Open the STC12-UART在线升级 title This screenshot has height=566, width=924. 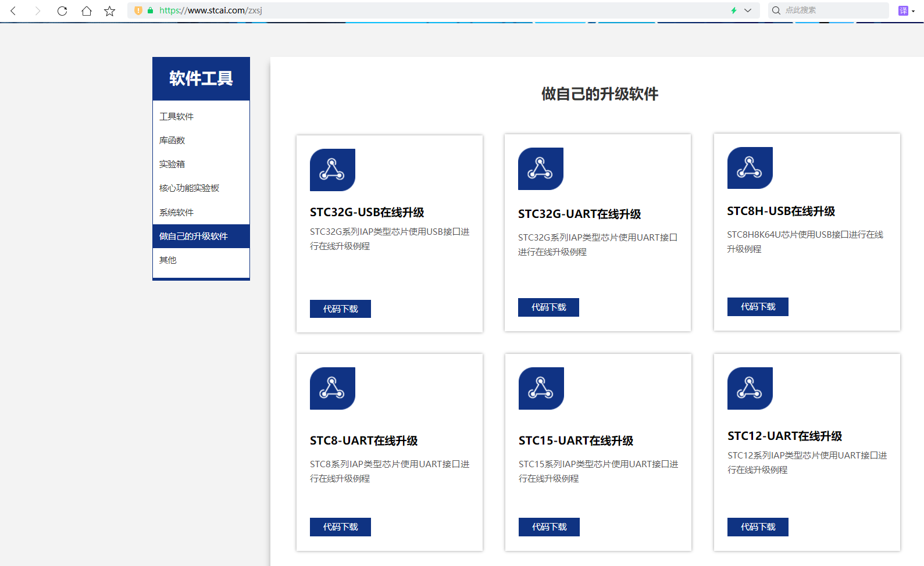tap(784, 436)
